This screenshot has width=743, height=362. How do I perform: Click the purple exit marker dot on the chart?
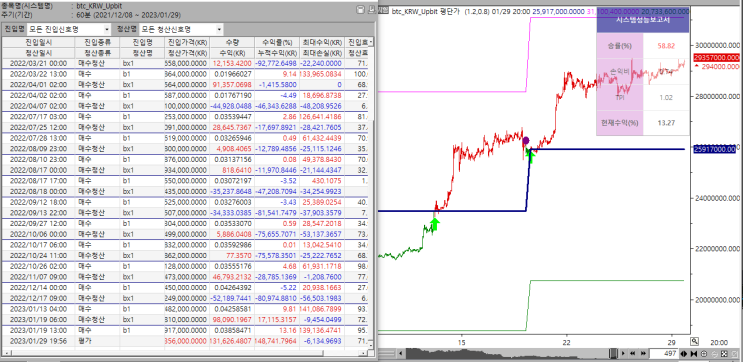(x=526, y=141)
